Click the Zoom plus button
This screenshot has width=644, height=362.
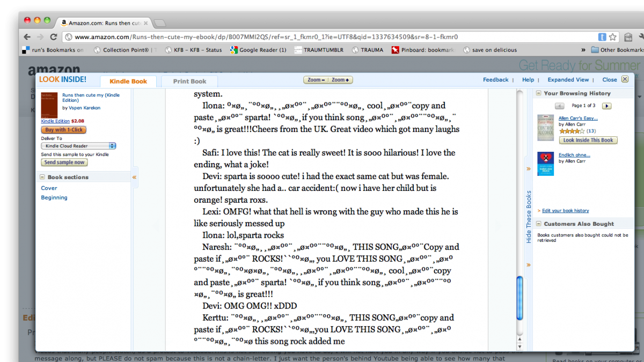pyautogui.click(x=340, y=80)
